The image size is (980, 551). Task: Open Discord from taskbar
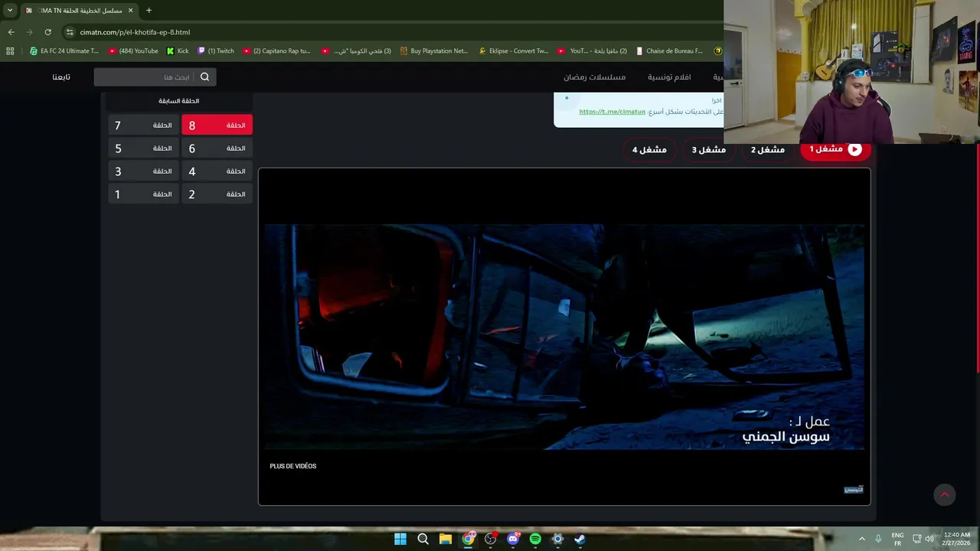click(x=513, y=539)
